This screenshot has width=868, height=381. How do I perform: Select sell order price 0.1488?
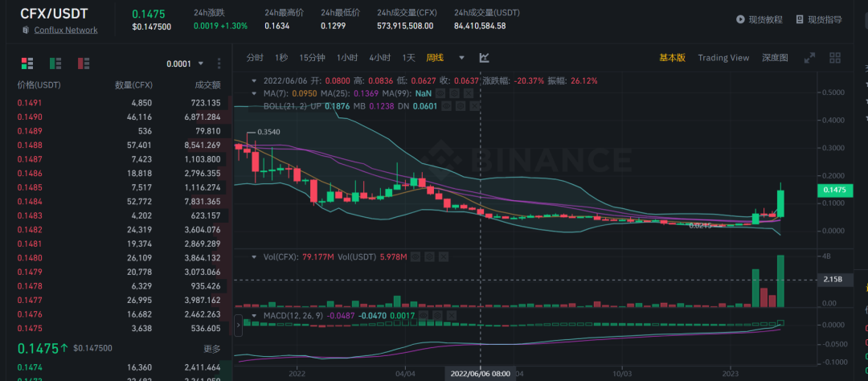tap(30, 145)
